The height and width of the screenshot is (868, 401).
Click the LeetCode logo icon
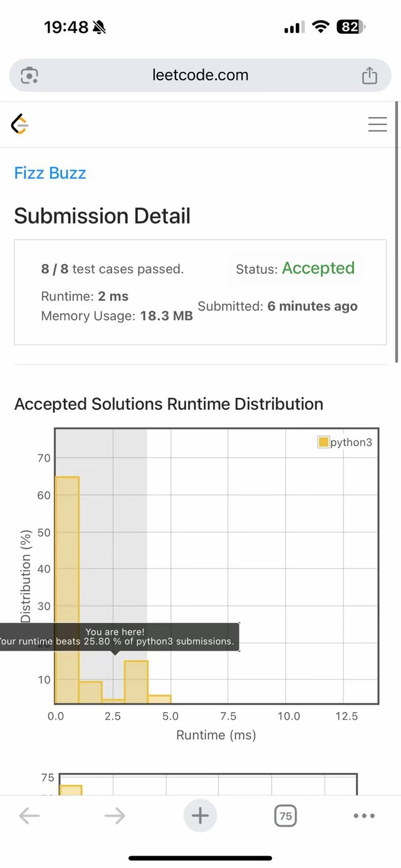point(20,125)
